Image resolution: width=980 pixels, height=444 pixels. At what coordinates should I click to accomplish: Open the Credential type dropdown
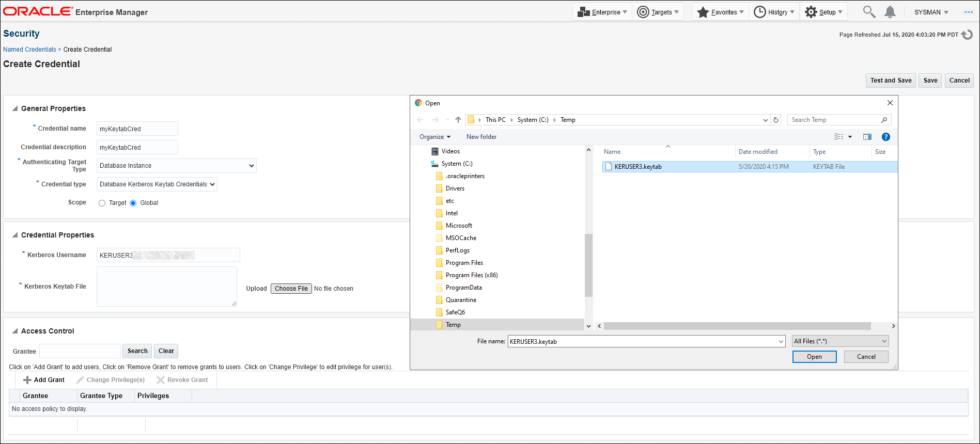157,184
